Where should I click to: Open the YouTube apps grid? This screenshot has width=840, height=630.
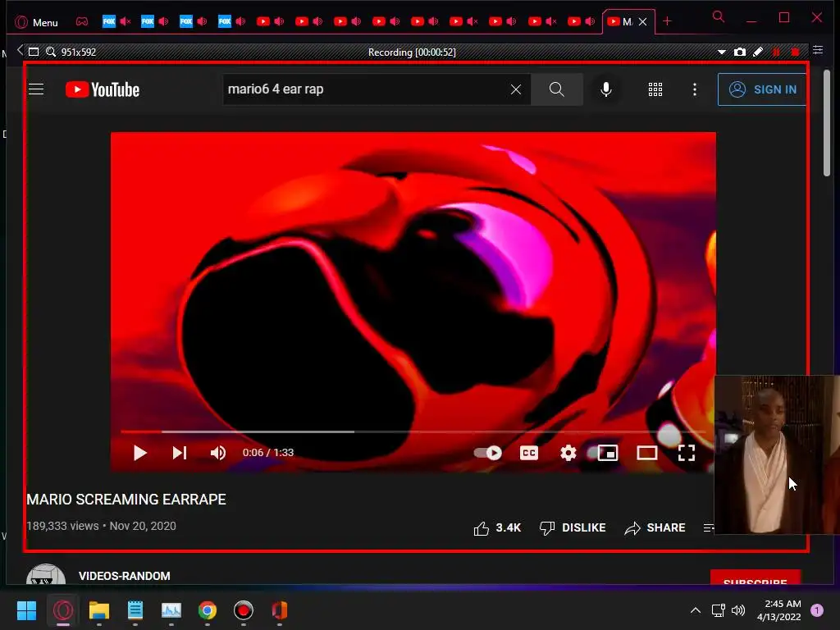(x=655, y=89)
